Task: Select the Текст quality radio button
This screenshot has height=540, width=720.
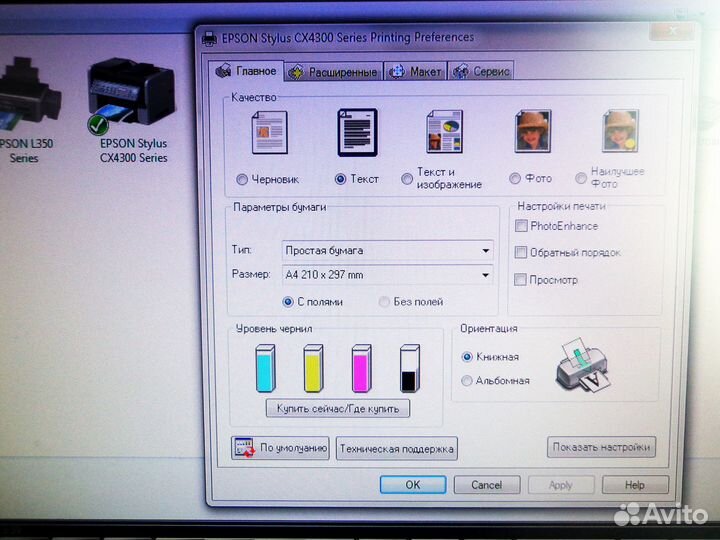Action: click(340, 179)
